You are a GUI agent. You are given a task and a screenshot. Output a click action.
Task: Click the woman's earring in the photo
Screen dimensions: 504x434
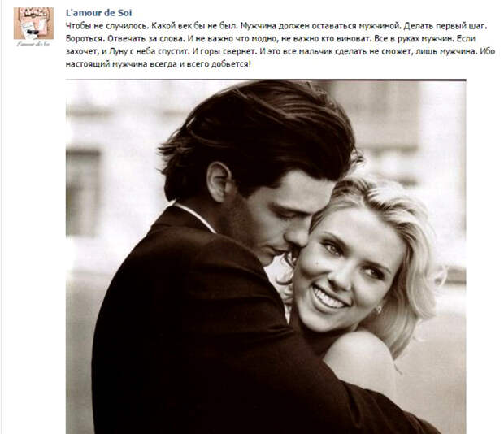(378, 310)
